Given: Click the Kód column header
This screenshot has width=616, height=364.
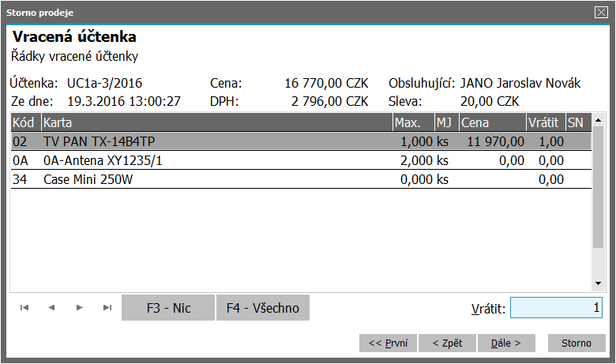Looking at the screenshot, I should pyautogui.click(x=24, y=123).
